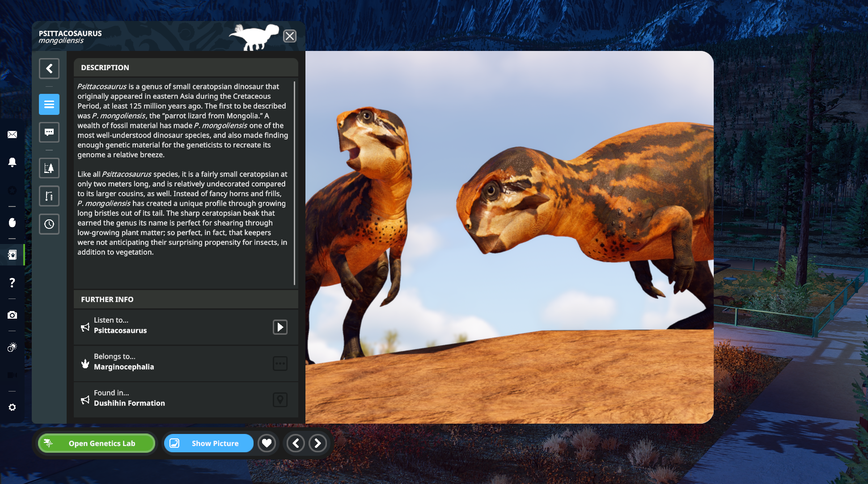This screenshot has width=868, height=484.
Task: Go to the next species arrow
Action: [x=318, y=443]
